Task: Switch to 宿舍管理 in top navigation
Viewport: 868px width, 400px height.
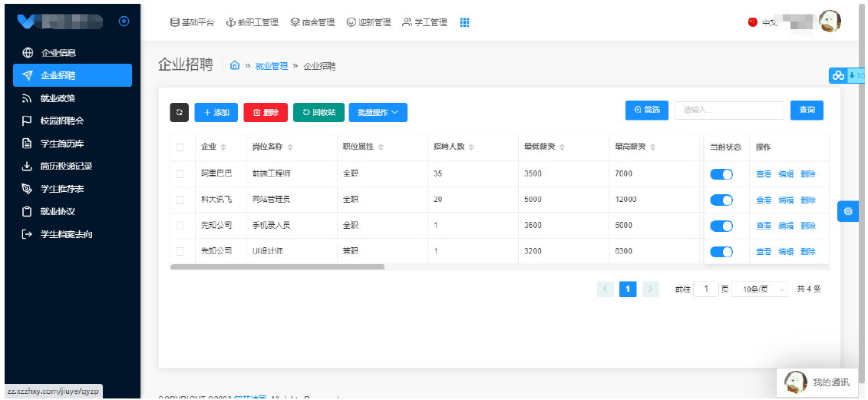Action: pyautogui.click(x=312, y=22)
